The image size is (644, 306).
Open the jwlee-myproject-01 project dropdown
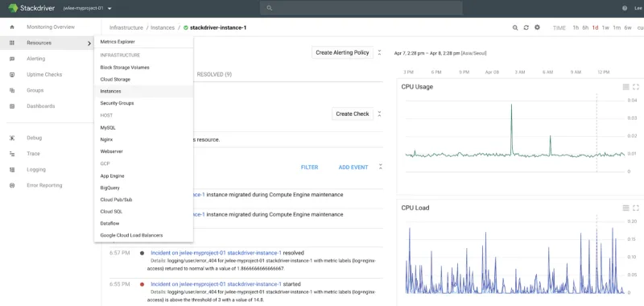click(x=88, y=8)
